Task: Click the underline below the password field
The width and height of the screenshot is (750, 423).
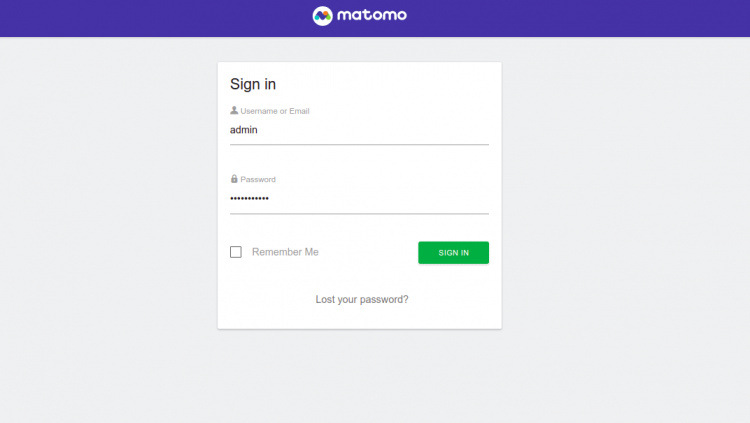Action: tap(359, 214)
